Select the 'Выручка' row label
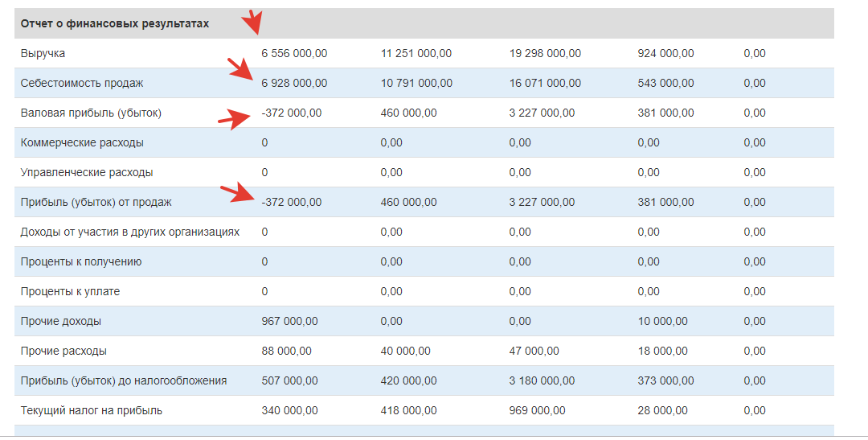This screenshot has height=440, width=868. click(43, 54)
